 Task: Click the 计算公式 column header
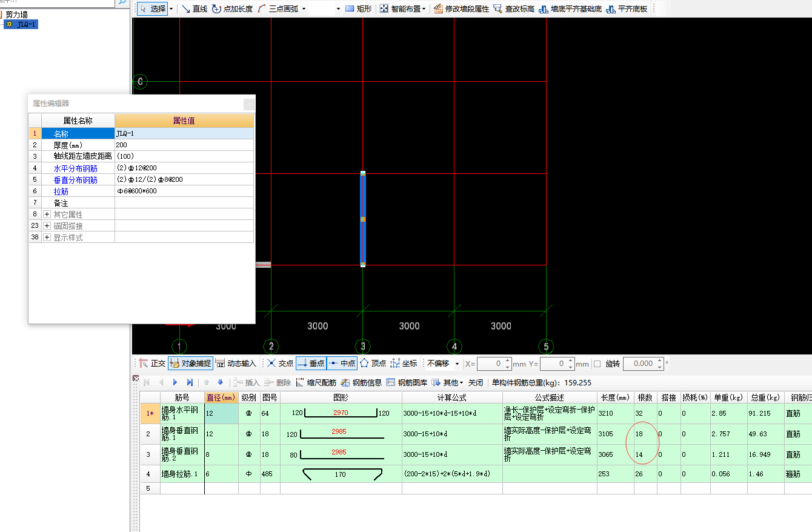click(452, 397)
